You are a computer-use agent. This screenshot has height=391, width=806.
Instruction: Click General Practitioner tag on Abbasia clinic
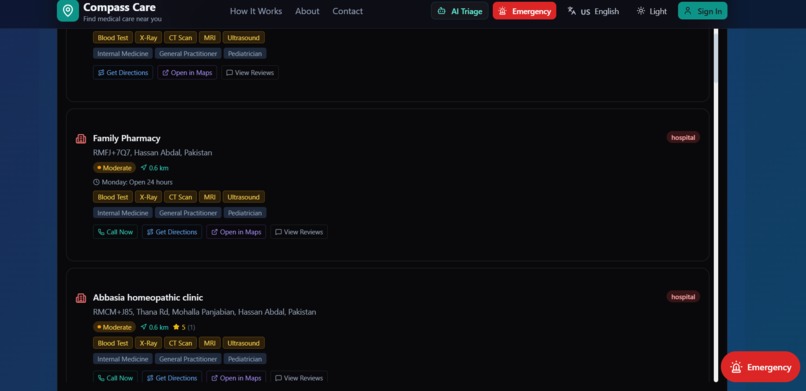point(188,359)
